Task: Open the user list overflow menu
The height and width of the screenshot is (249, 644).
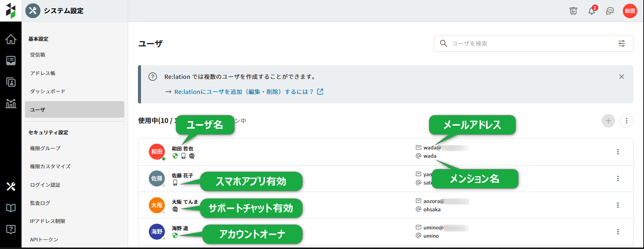Action: pos(626,121)
